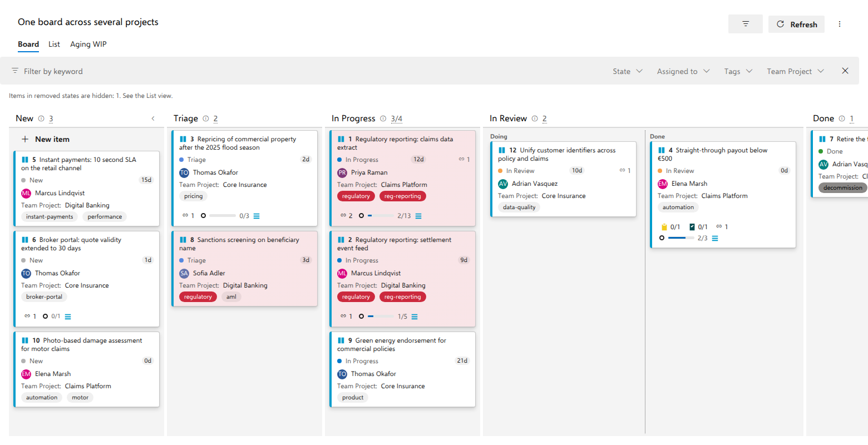The image size is (868, 445).
Task: Click the checklist icon on settlement event feed card
Action: 415,317
